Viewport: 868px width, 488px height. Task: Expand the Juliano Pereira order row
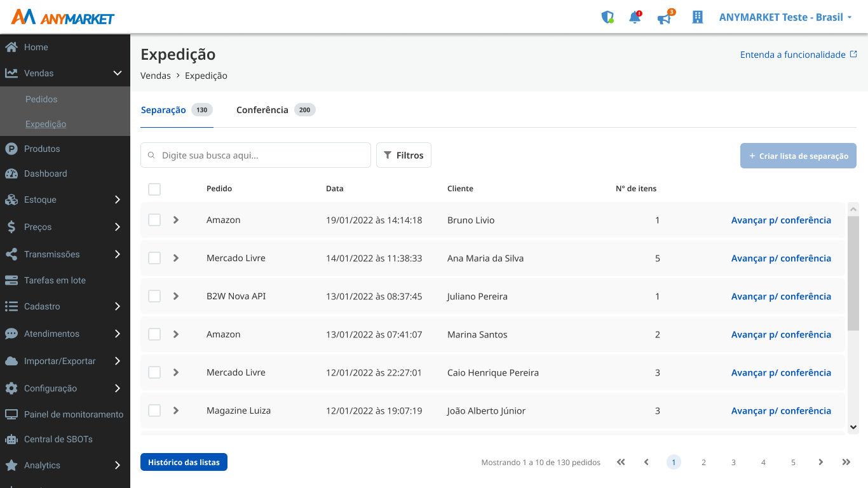point(176,296)
